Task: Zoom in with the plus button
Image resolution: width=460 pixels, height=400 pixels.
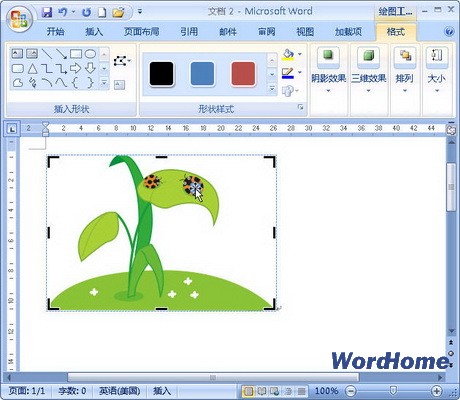Action: (x=436, y=391)
